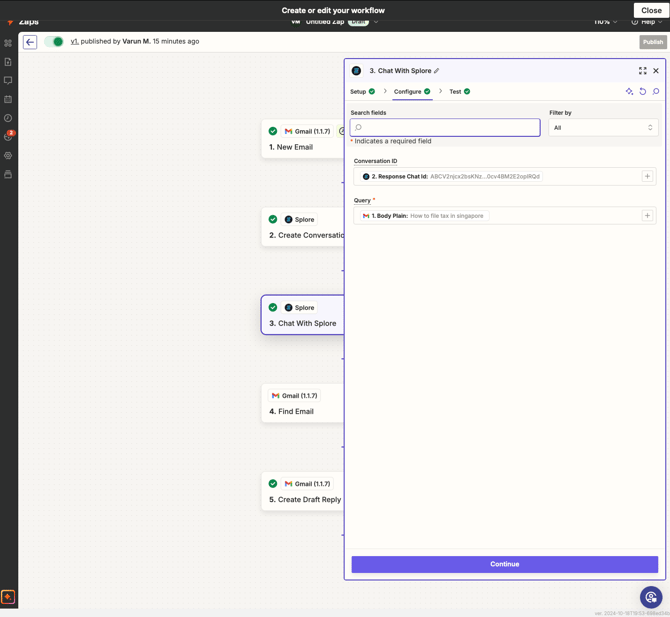The height and width of the screenshot is (617, 670).
Task: Click the plus button in the Query field
Action: tap(647, 216)
